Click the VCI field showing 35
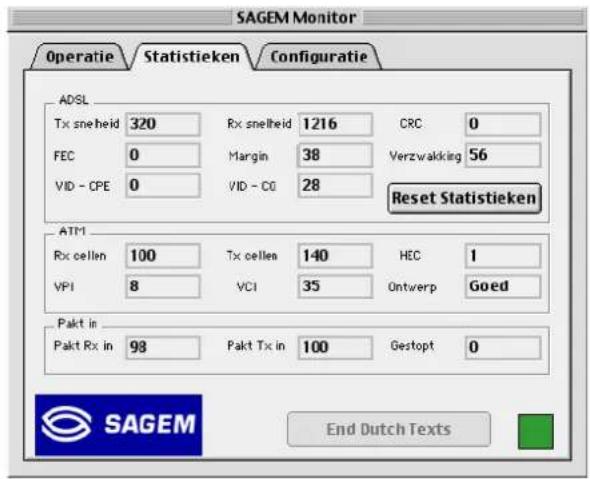The height and width of the screenshot is (479, 590). click(x=335, y=287)
